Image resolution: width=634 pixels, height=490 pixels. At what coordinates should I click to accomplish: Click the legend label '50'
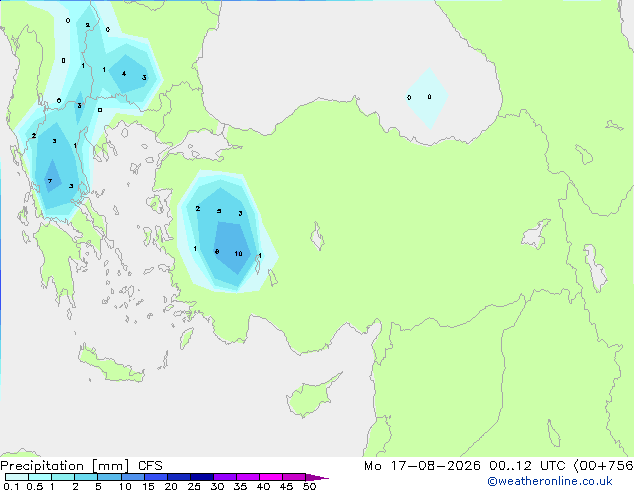point(309,486)
